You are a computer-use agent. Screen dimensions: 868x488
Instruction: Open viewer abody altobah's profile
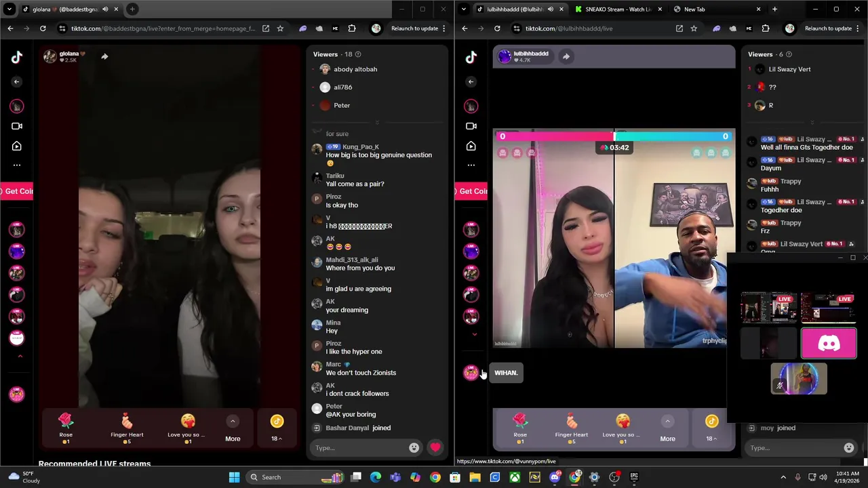coord(355,69)
